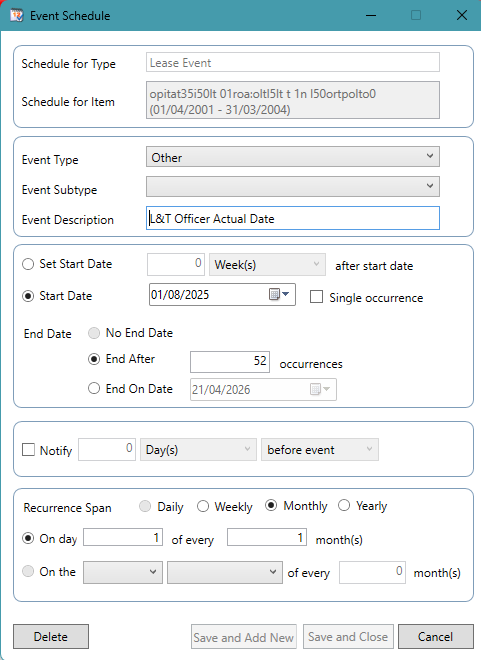Image resolution: width=481 pixels, height=660 pixels.
Task: Open the Start Date calendar picker icon
Action: [x=279, y=294]
